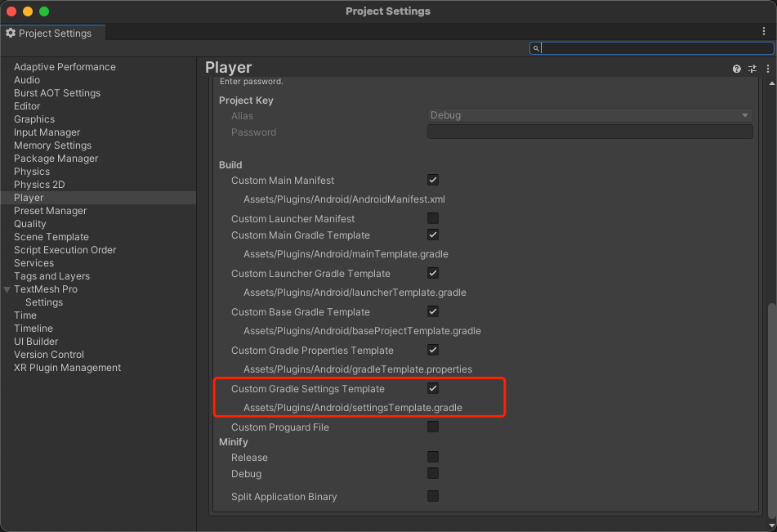Open Timeline settings category
The height and width of the screenshot is (532, 777).
pyautogui.click(x=33, y=329)
